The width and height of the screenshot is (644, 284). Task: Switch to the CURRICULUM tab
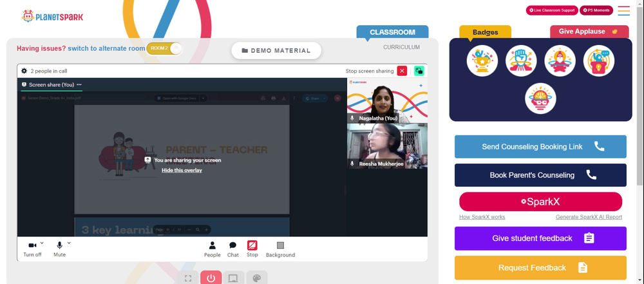(401, 47)
